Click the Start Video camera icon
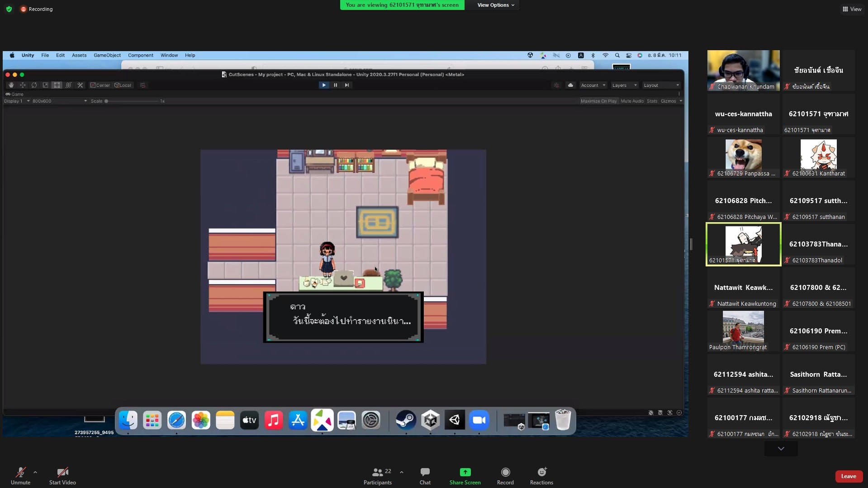Viewport: 868px width, 488px height. point(62,472)
